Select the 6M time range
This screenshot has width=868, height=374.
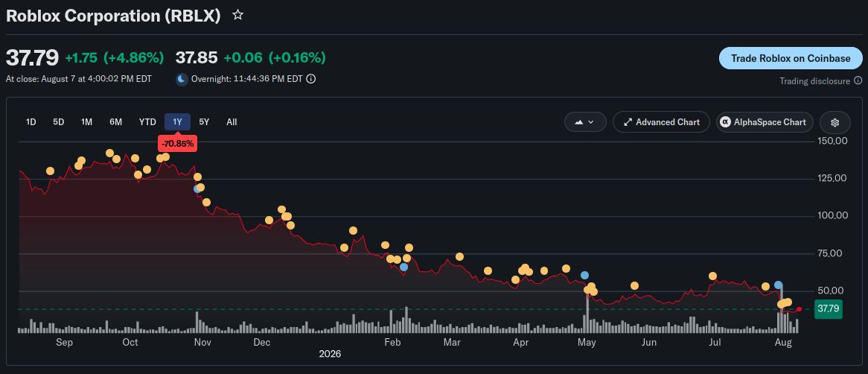click(115, 122)
